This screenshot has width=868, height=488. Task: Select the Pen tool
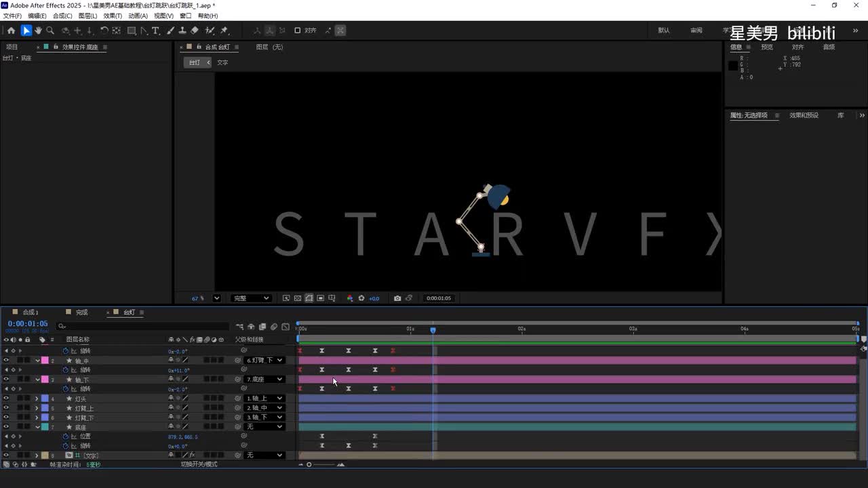[144, 30]
